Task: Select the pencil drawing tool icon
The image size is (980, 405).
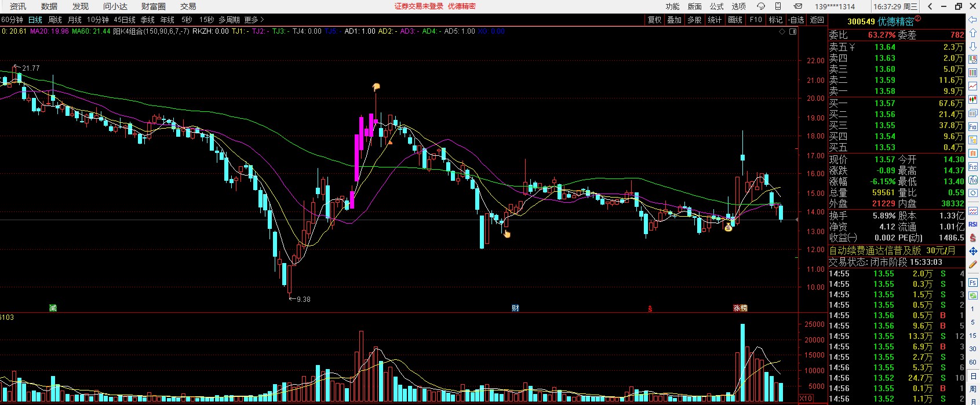Action: (x=973, y=264)
